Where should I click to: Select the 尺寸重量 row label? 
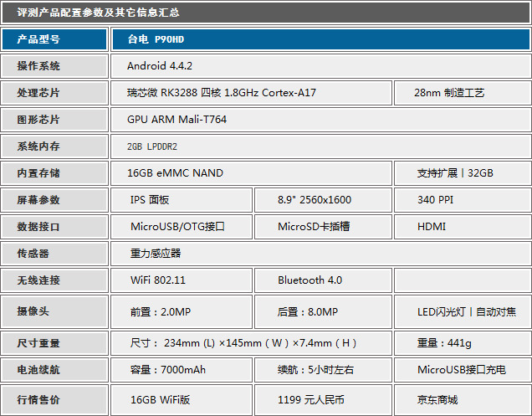(54, 343)
